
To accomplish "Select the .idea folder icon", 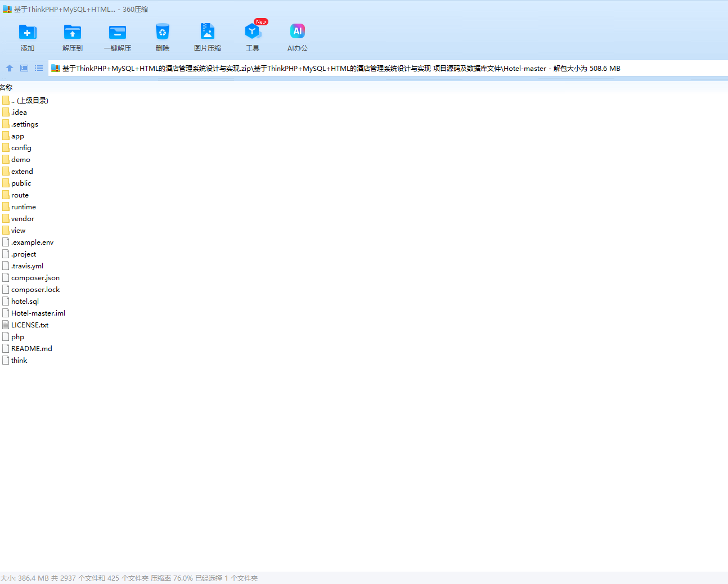I will click(6, 112).
